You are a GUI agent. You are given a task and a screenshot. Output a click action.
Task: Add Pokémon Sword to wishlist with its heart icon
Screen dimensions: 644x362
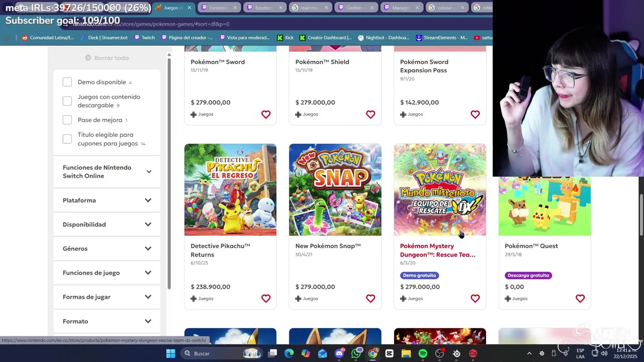(x=266, y=115)
